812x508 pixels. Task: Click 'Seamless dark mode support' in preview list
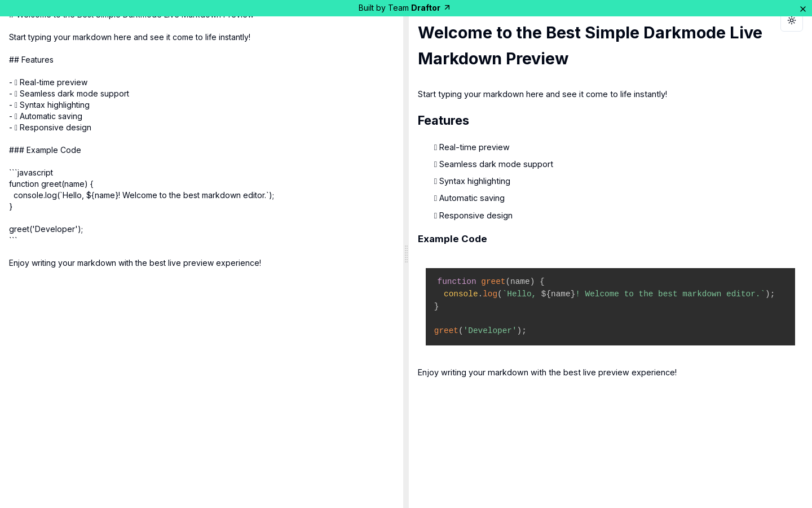coord(493,164)
